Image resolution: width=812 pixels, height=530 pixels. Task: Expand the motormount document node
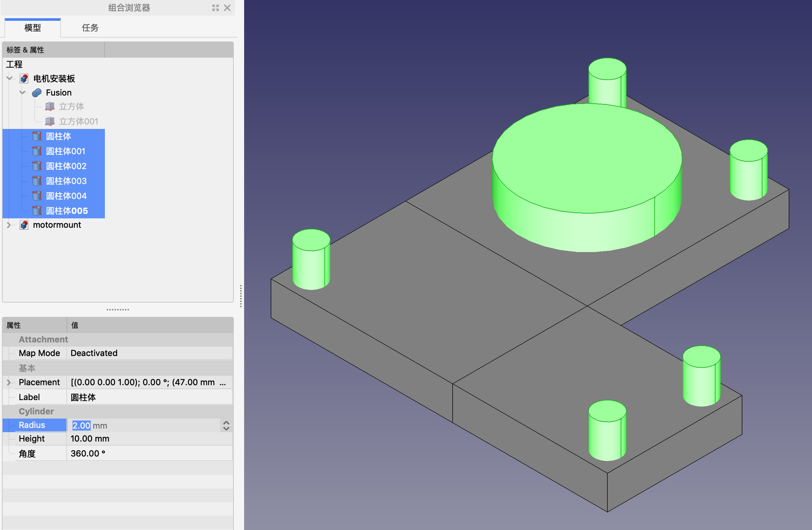coord(9,225)
